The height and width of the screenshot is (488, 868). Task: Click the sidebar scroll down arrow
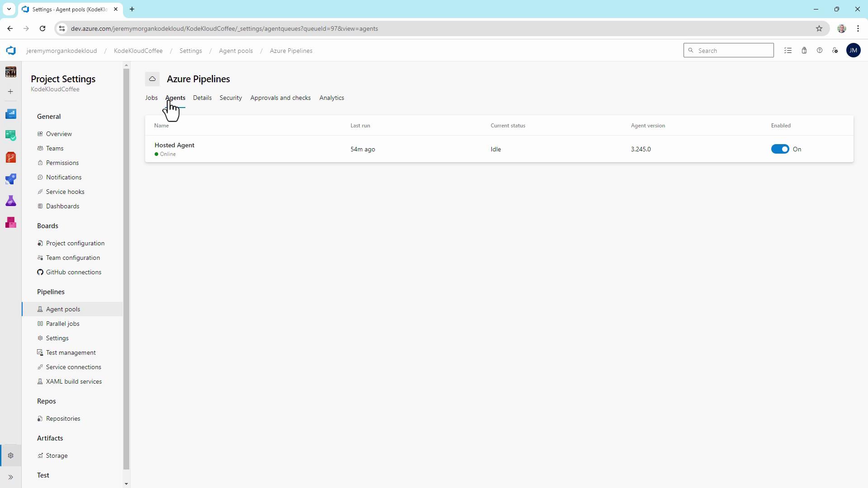coord(126,483)
